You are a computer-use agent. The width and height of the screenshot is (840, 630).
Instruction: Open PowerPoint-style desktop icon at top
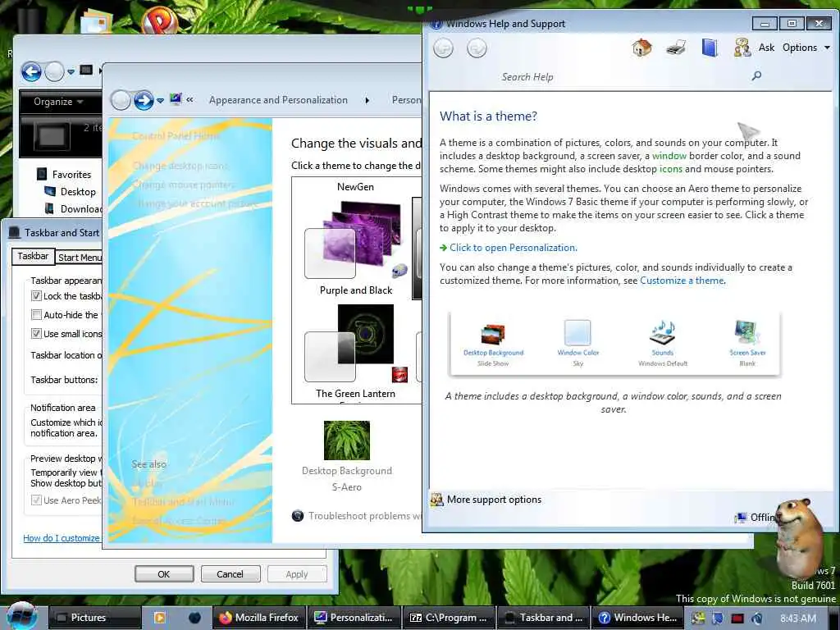pyautogui.click(x=159, y=21)
